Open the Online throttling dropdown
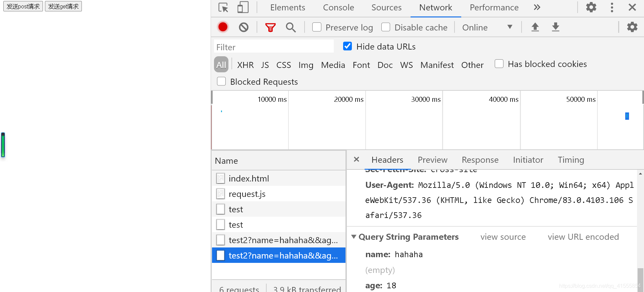The image size is (644, 292). pyautogui.click(x=487, y=27)
